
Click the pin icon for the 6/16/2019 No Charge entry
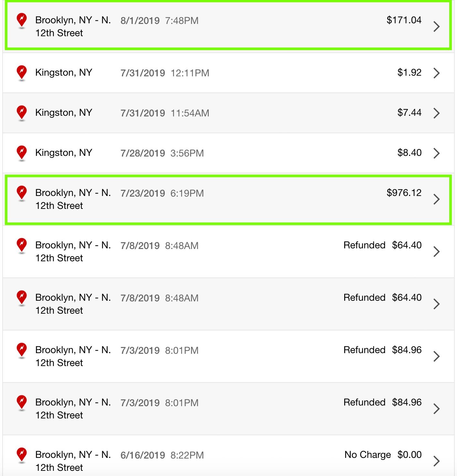point(22,455)
